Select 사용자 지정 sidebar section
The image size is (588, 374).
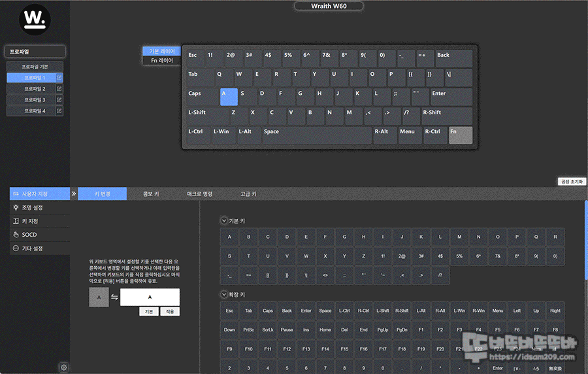pos(40,194)
